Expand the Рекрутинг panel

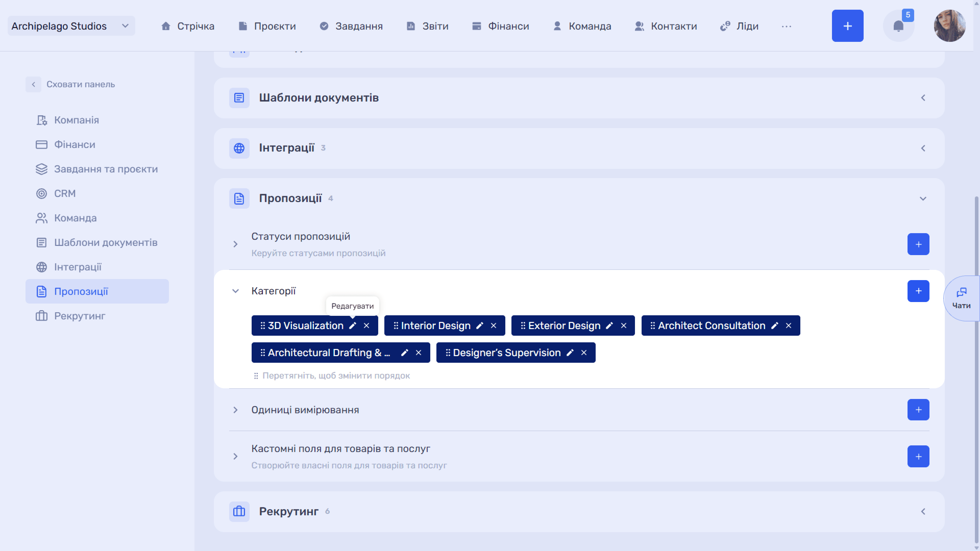(923, 511)
